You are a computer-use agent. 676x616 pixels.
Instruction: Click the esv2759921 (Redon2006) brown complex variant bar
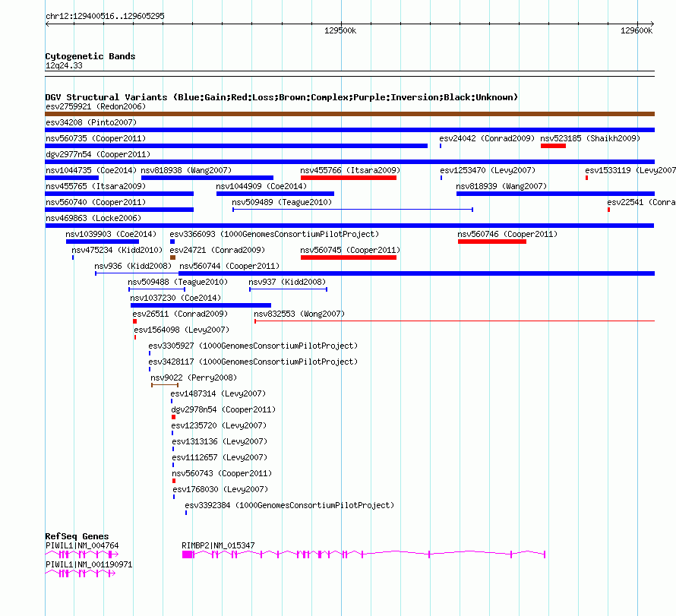349,114
